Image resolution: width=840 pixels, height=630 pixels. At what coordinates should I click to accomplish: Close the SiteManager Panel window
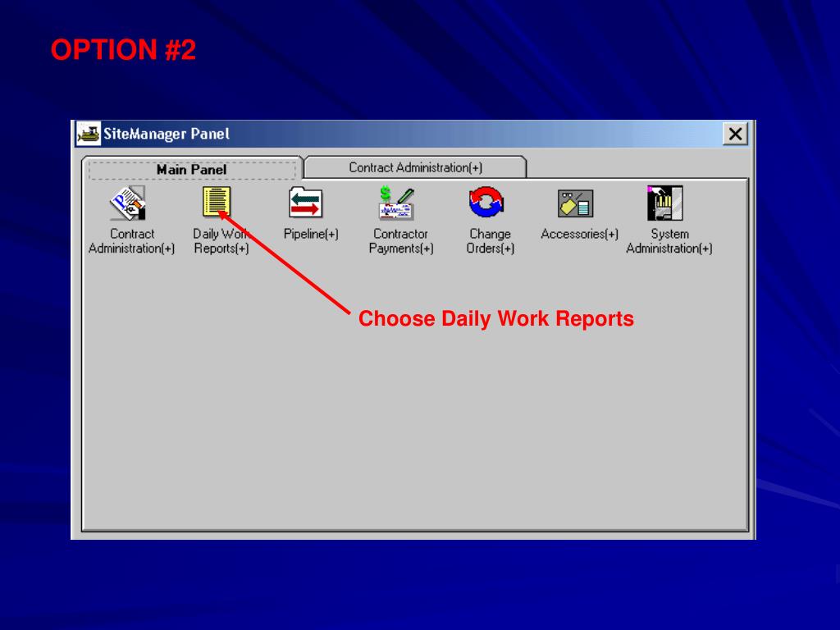(x=735, y=134)
